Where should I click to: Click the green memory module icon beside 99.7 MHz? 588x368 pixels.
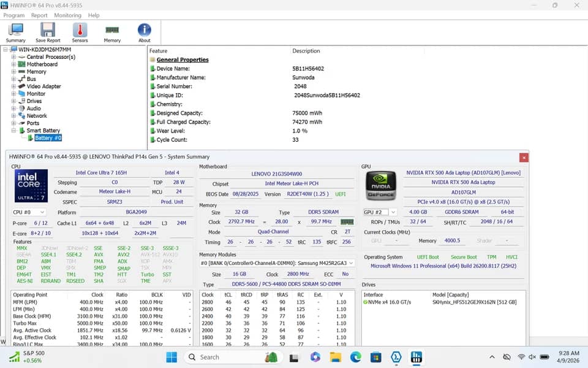click(x=347, y=222)
